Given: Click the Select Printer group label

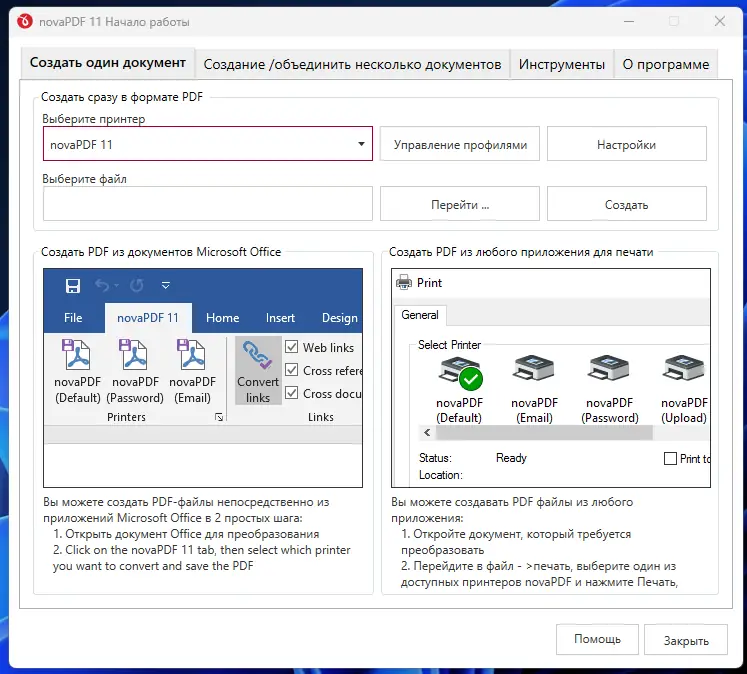Looking at the screenshot, I should point(449,344).
